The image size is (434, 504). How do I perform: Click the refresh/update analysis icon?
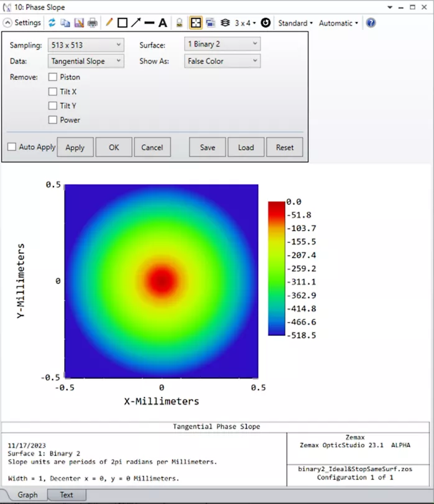(x=52, y=23)
